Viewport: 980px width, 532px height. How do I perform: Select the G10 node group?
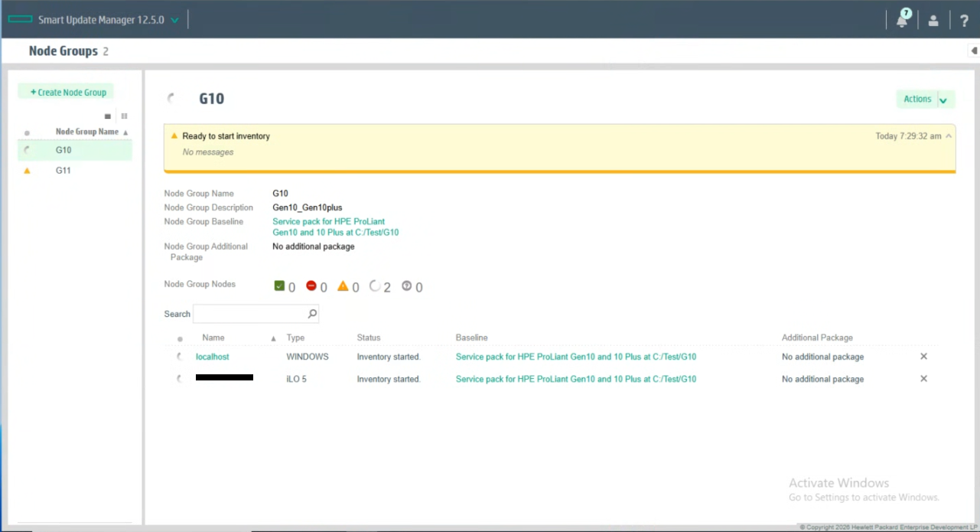coord(75,150)
